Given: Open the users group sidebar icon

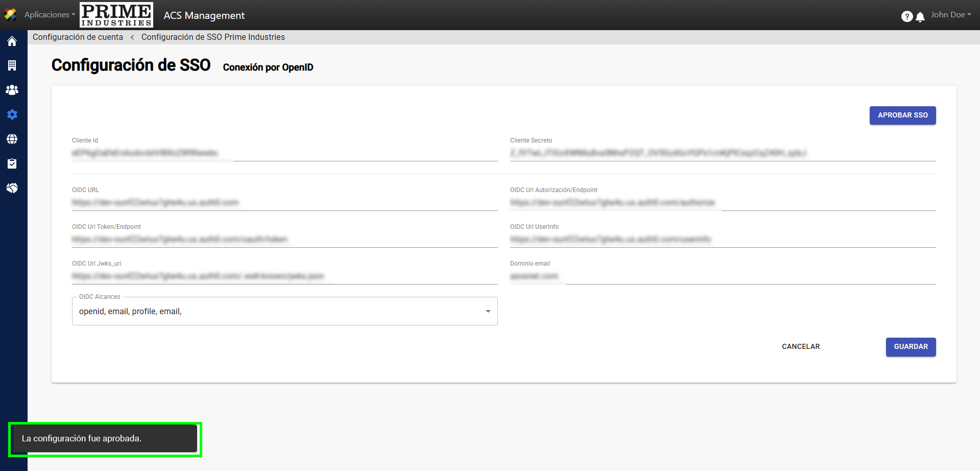Looking at the screenshot, I should (x=12, y=90).
